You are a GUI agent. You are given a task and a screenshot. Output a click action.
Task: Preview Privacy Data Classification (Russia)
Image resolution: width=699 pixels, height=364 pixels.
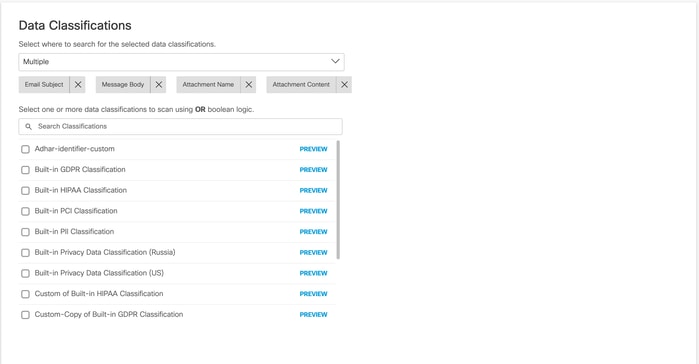click(313, 253)
